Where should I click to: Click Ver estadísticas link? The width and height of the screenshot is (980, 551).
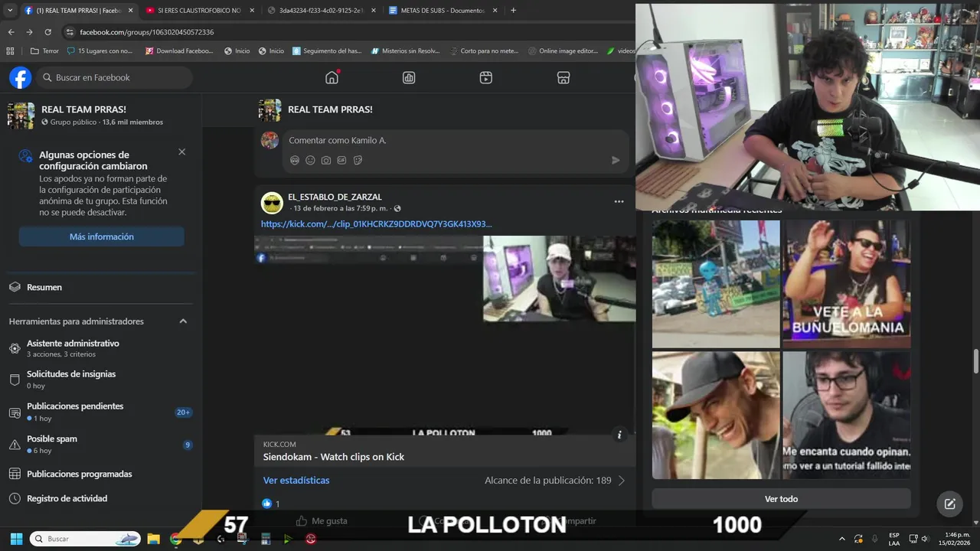(x=296, y=481)
